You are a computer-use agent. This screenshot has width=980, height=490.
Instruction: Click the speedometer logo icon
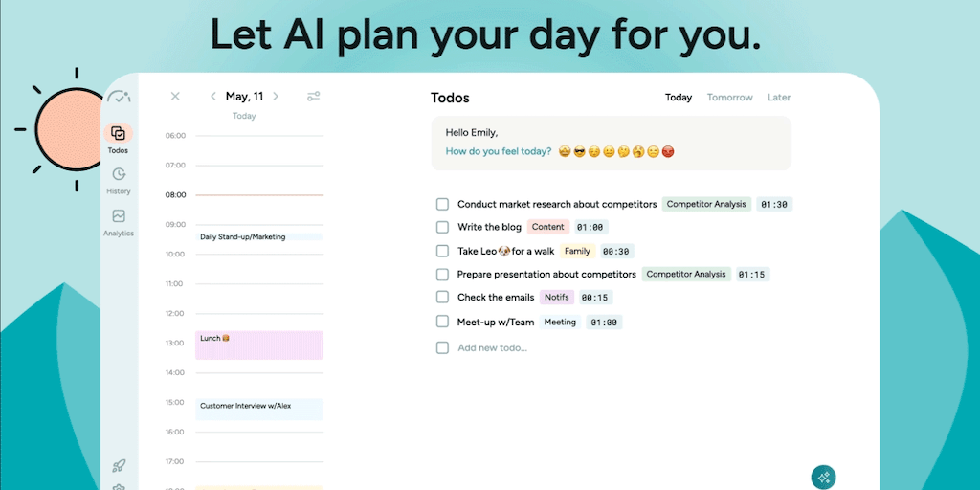(119, 97)
